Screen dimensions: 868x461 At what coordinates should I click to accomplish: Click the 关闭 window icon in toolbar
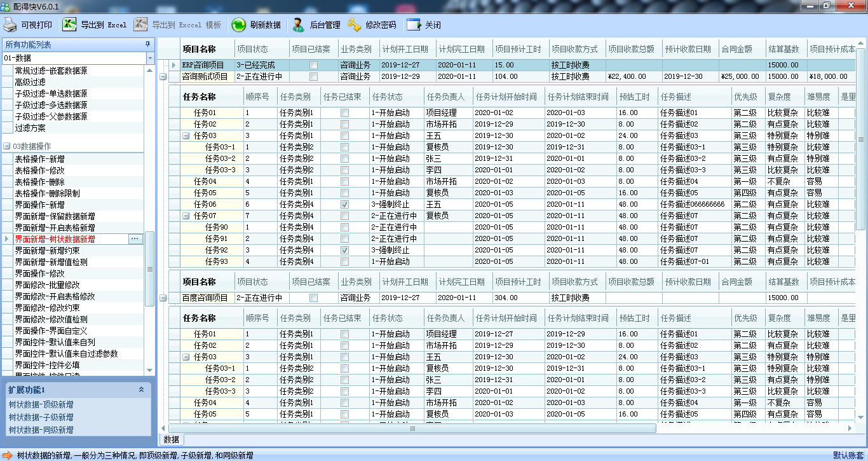coord(414,25)
